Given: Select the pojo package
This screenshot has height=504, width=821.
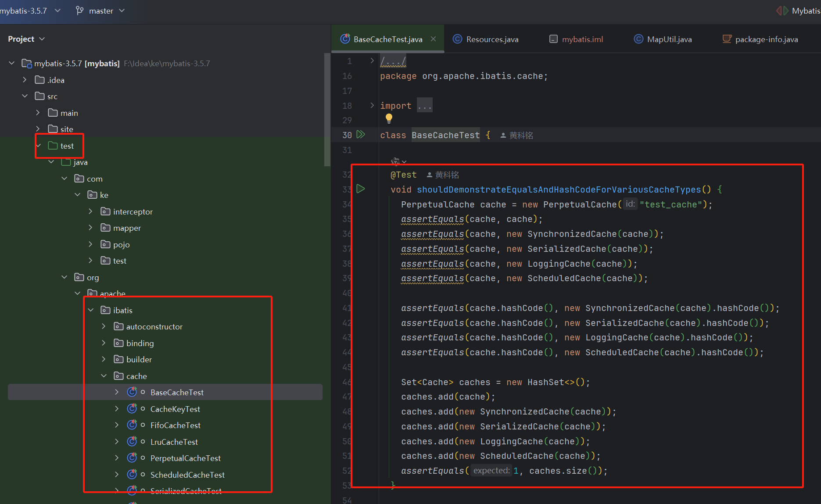Looking at the screenshot, I should (121, 244).
